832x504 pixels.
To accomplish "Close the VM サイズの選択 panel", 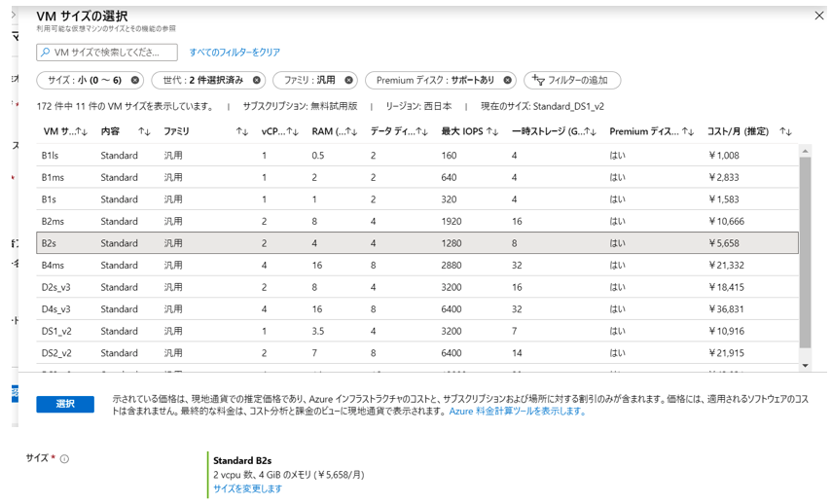I will [818, 16].
